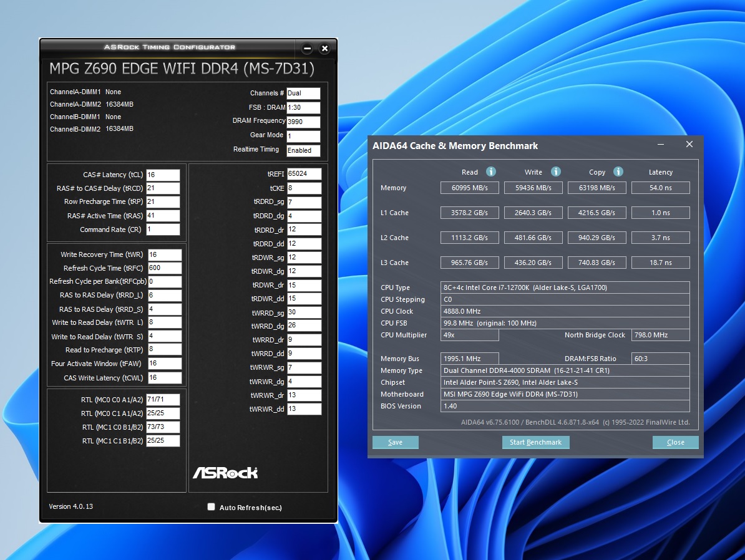
Task: Click the North Bridge Clock 798.0 MHz value
Action: 660,335
